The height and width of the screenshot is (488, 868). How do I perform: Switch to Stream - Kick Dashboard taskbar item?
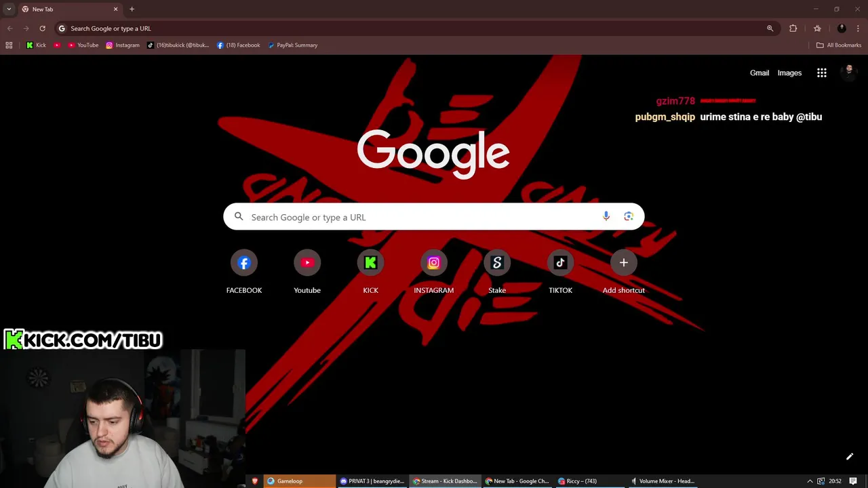click(445, 481)
